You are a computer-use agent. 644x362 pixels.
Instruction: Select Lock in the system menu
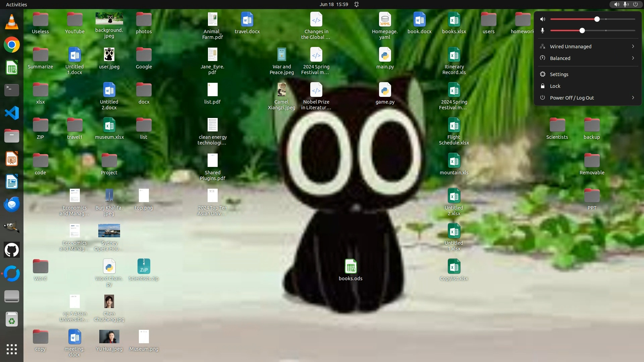tap(555, 86)
